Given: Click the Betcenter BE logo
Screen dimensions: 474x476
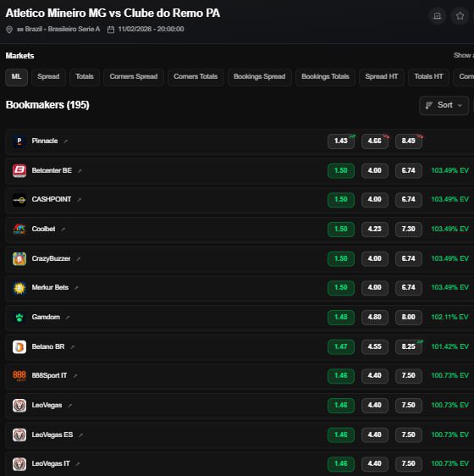Looking at the screenshot, I should (19, 170).
